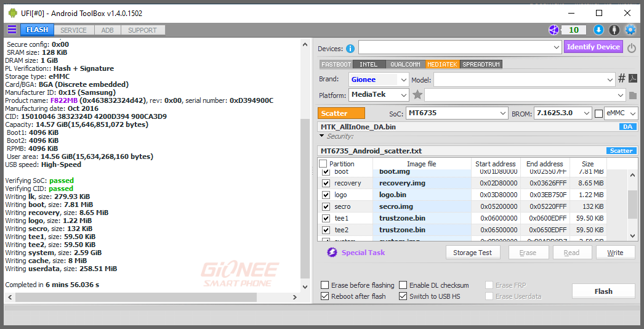
Task: Open the PDF manual icon beside Model
Action: click(x=633, y=78)
